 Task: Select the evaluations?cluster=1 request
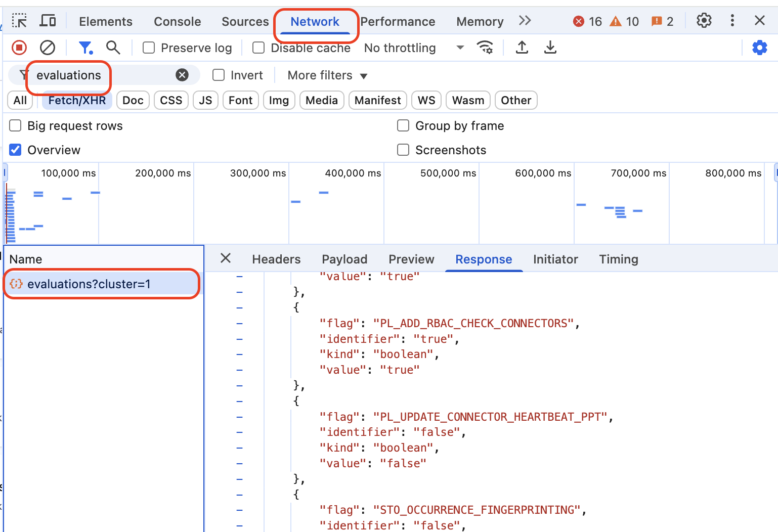(89, 284)
